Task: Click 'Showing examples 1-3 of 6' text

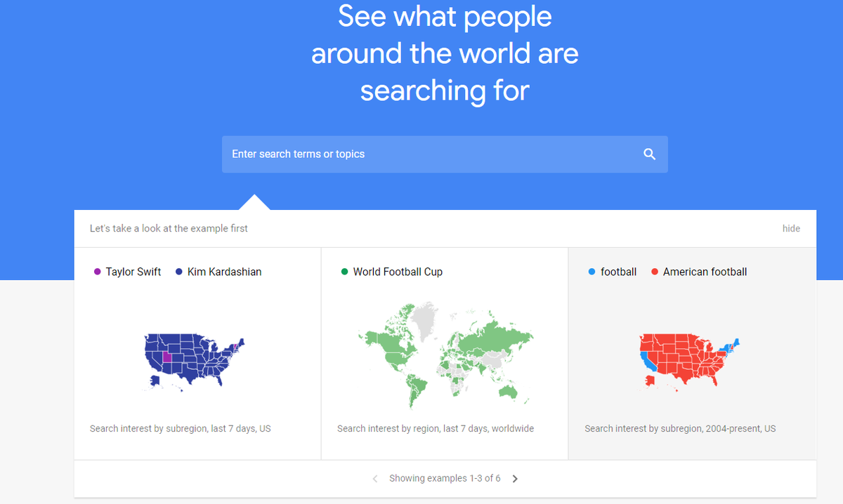Action: 445,479
